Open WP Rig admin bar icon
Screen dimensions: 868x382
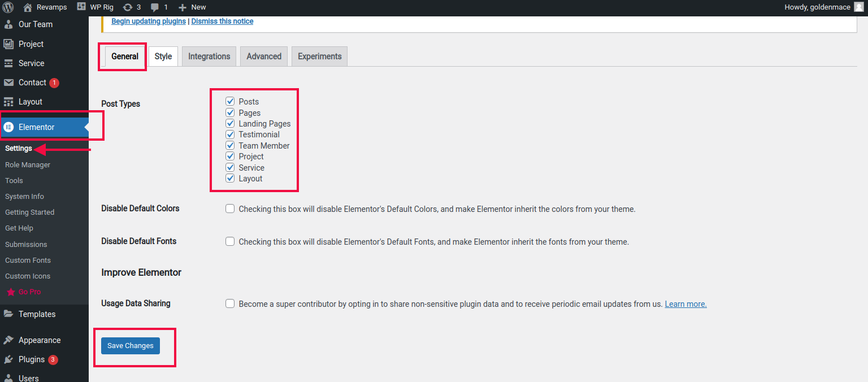coord(81,7)
